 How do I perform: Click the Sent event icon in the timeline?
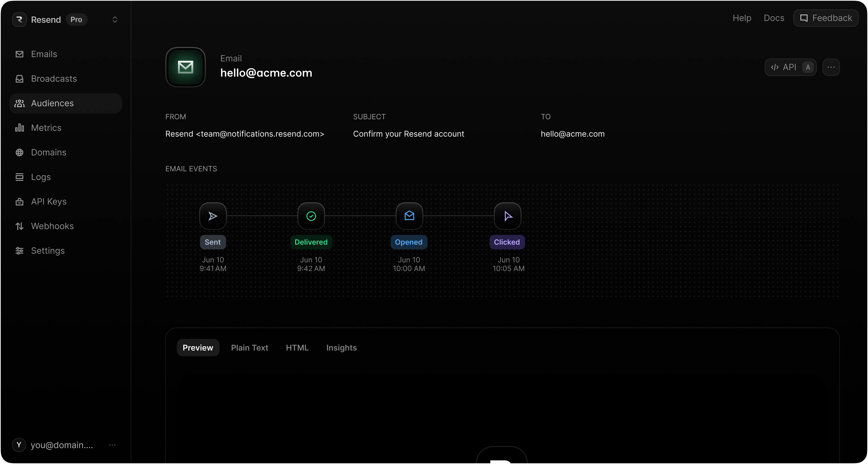coord(212,216)
